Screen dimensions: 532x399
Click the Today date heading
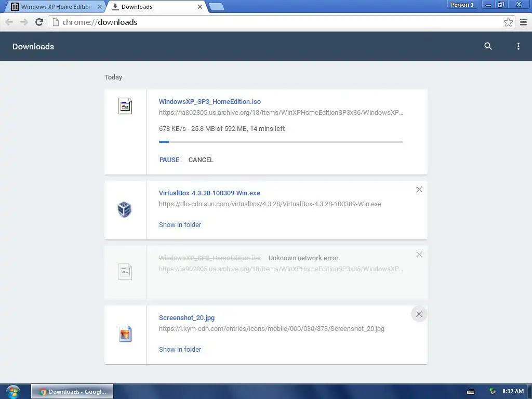113,77
